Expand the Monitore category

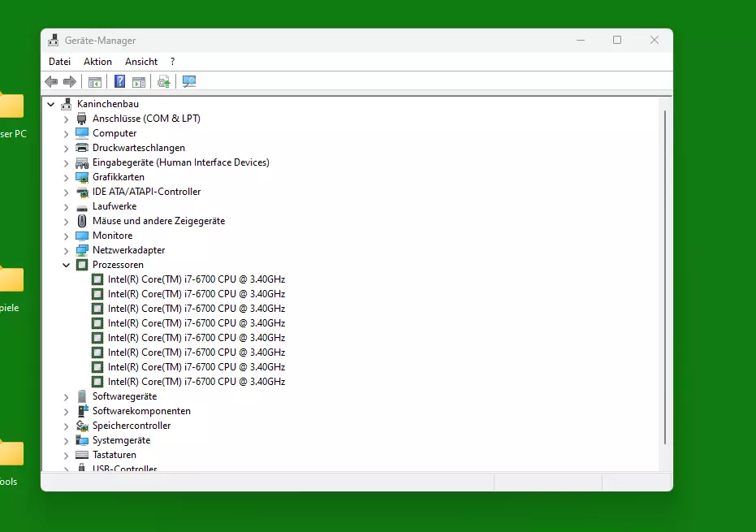pos(66,236)
